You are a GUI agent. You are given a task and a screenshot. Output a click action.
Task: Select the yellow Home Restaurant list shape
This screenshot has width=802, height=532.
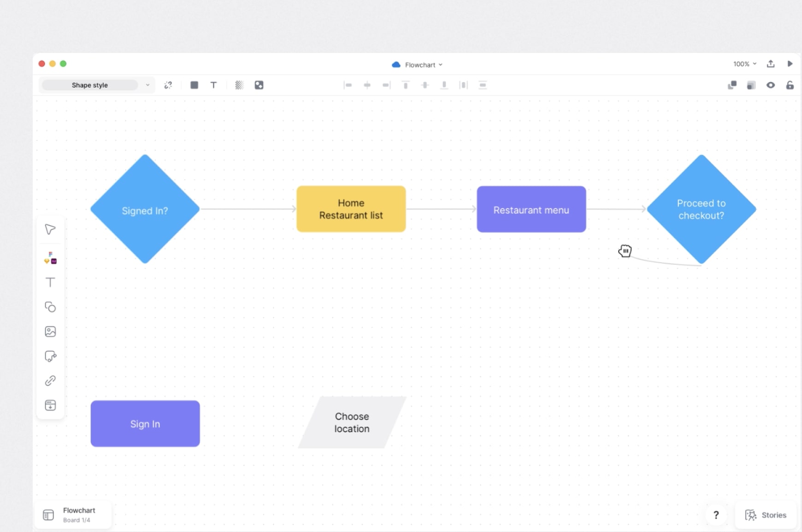[351, 209]
